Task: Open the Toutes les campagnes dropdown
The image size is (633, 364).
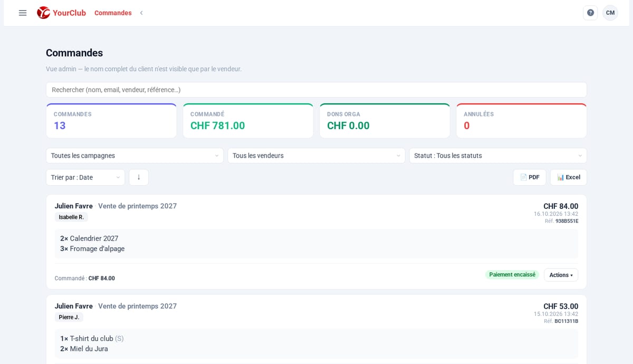Action: 135,156
